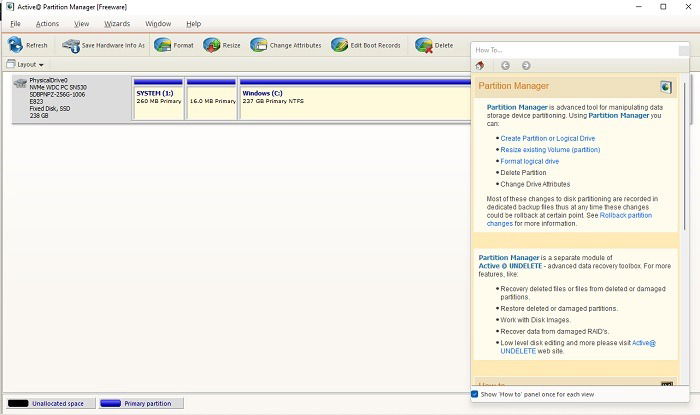Image resolution: width=700 pixels, height=415 pixels.
Task: Click the Refresh toolbar icon
Action: (x=15, y=45)
